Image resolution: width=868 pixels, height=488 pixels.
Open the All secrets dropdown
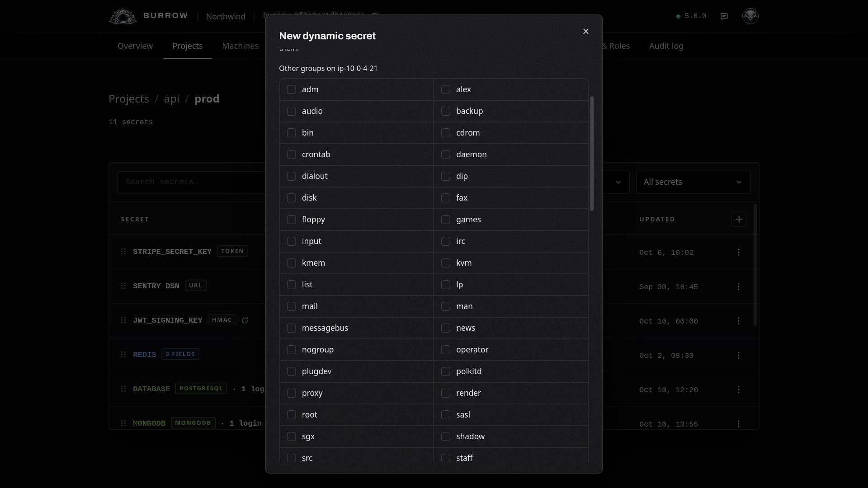point(693,182)
